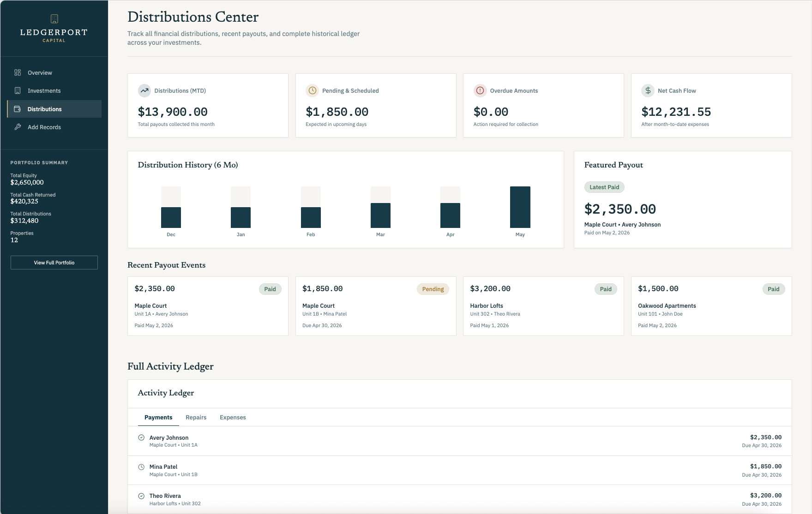The image size is (812, 514).
Task: Click the May bar in Distribution History
Action: 520,207
